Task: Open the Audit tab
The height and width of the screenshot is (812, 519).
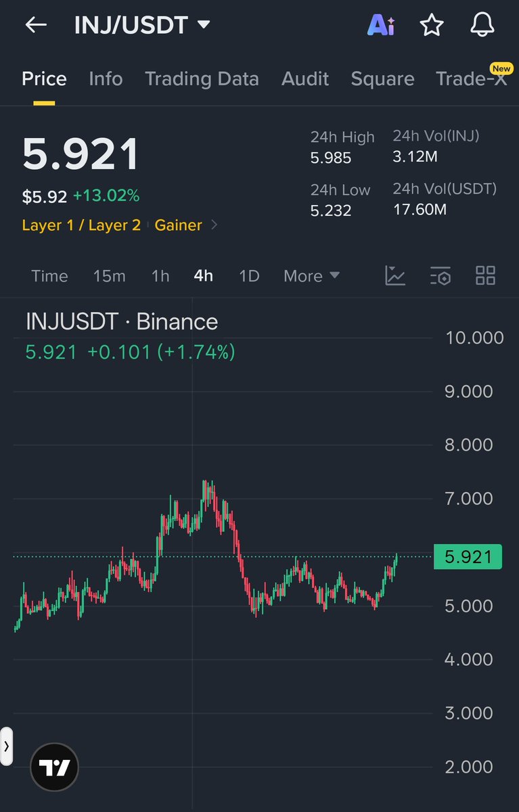Action: [305, 78]
